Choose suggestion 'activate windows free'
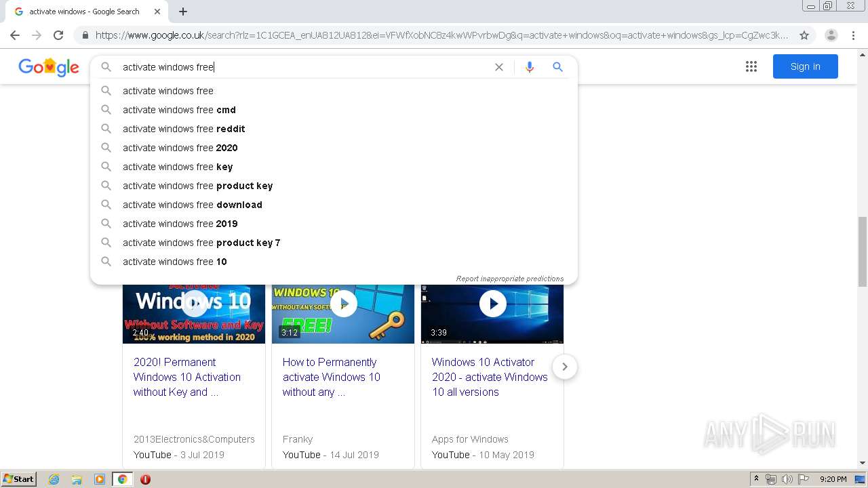 point(334,91)
